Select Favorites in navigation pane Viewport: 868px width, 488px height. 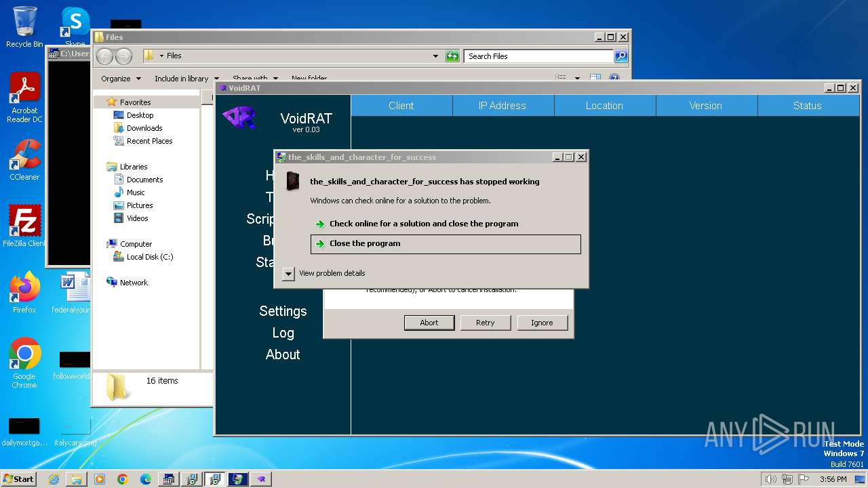(134, 102)
